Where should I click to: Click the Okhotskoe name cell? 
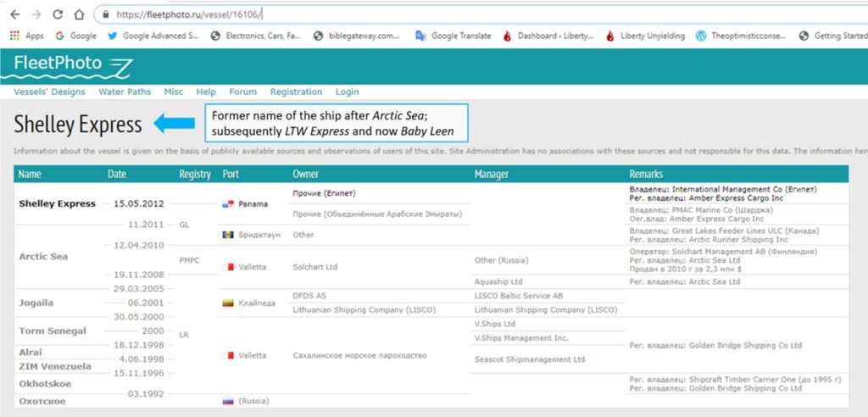45,384
